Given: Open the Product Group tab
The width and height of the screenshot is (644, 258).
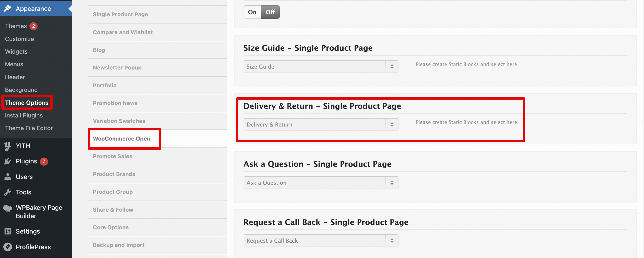Looking at the screenshot, I should [157, 192].
